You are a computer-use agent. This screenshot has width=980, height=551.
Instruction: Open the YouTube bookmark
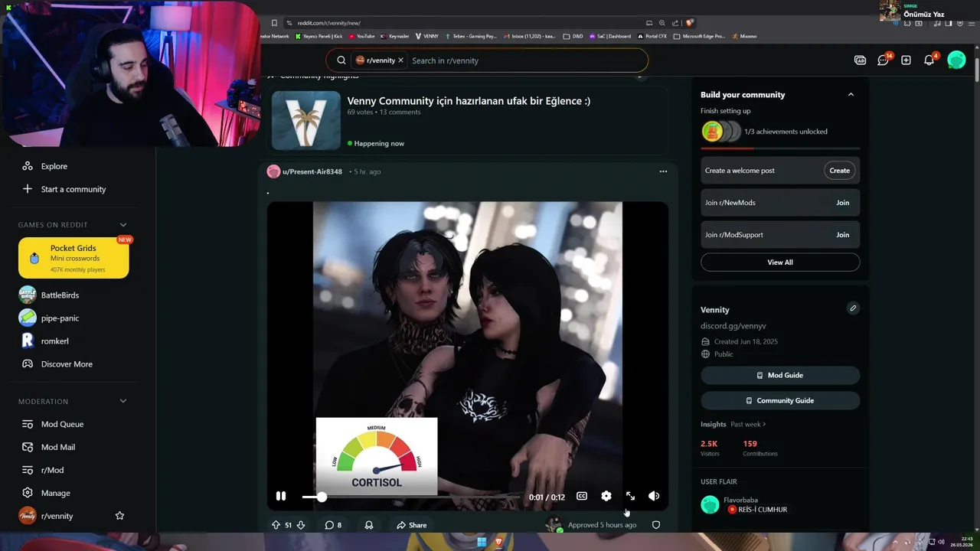[361, 36]
